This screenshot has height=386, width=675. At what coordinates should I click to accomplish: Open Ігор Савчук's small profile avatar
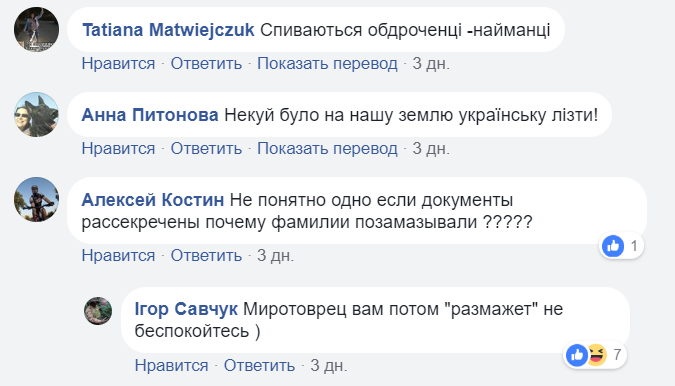tap(98, 311)
